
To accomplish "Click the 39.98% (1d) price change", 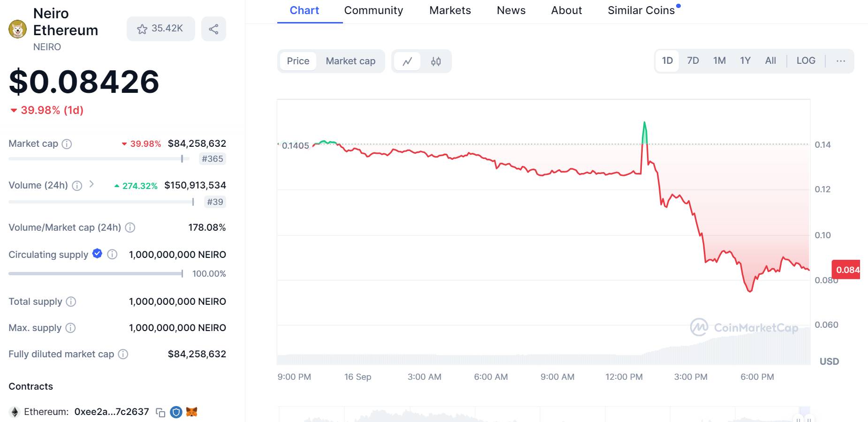I will pos(47,110).
